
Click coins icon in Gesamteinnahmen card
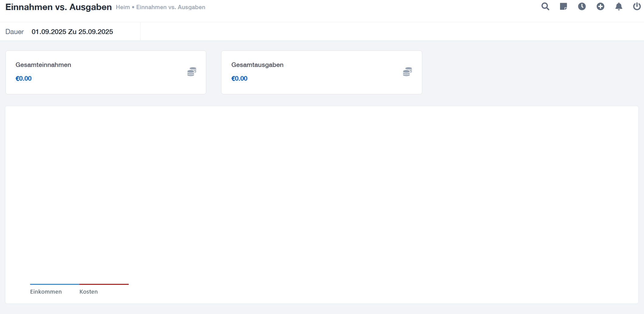(192, 72)
